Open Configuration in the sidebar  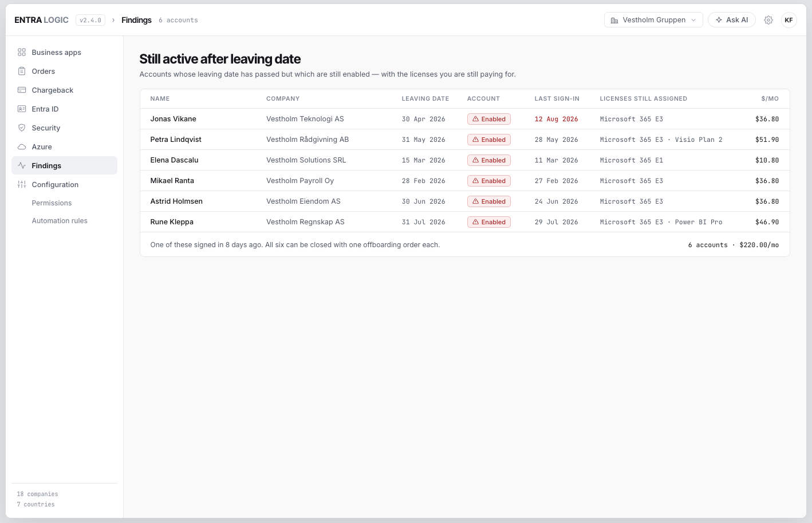click(x=64, y=184)
